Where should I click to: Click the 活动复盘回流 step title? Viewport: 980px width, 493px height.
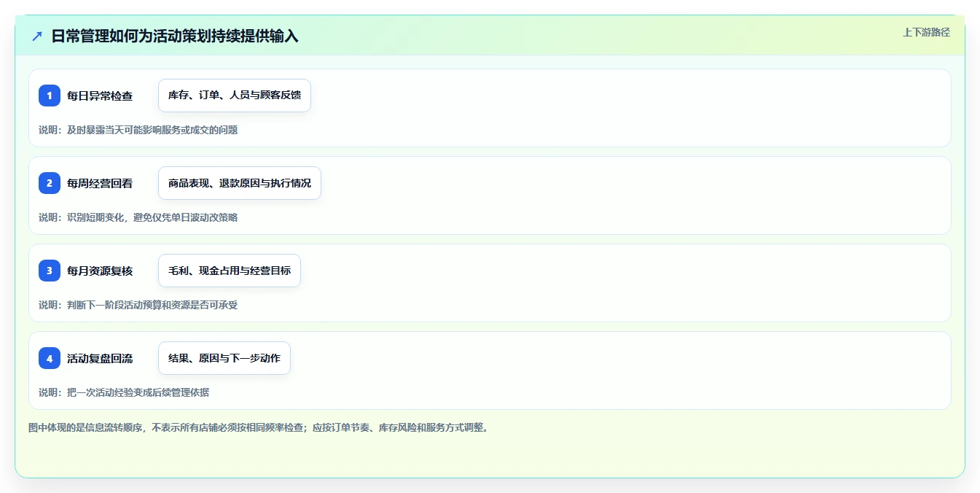tap(100, 358)
